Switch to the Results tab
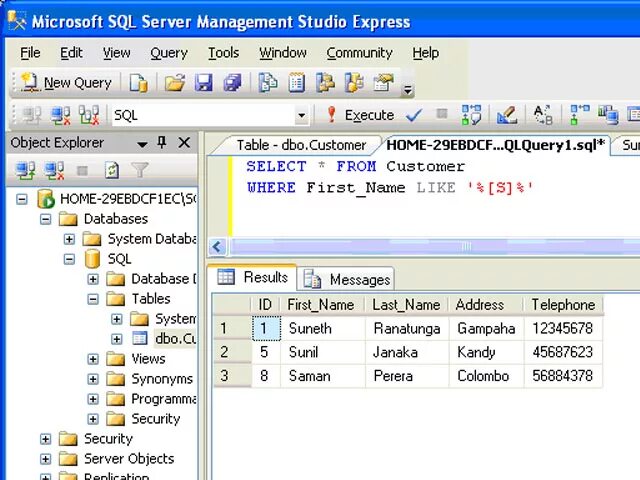The image size is (640, 480). point(253,278)
